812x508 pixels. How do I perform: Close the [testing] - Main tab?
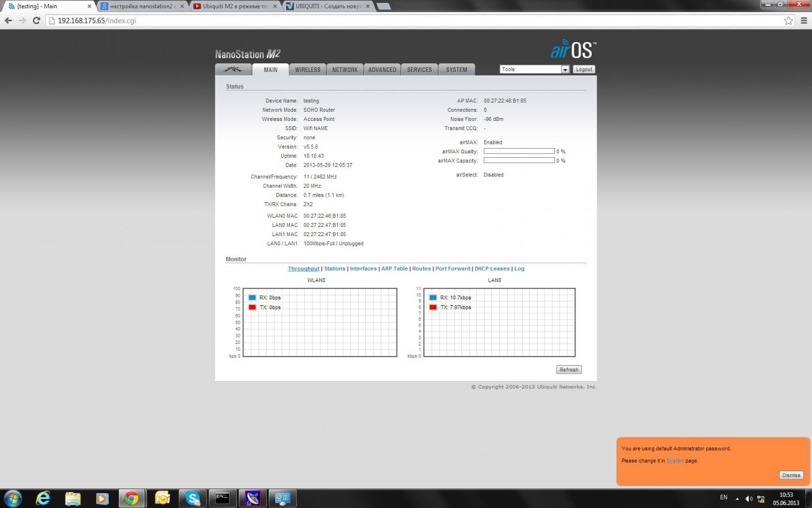89,6
